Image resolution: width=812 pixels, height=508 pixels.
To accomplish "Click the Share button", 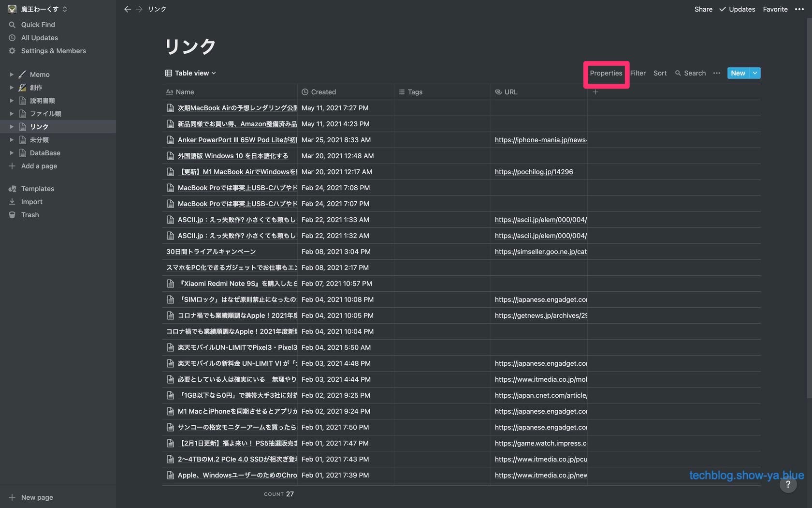I will [x=703, y=9].
